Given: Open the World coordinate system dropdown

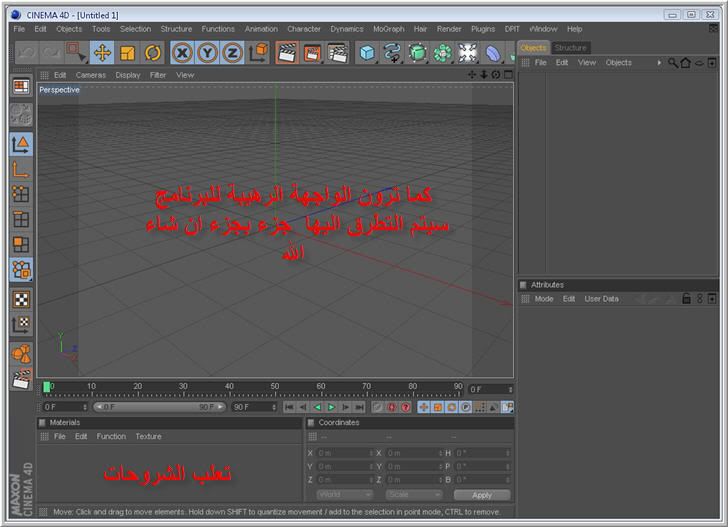Looking at the screenshot, I should pyautogui.click(x=345, y=495).
